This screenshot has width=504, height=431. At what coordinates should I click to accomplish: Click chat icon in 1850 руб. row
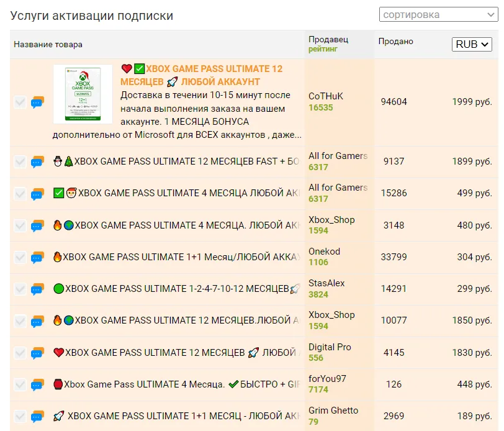click(x=37, y=320)
